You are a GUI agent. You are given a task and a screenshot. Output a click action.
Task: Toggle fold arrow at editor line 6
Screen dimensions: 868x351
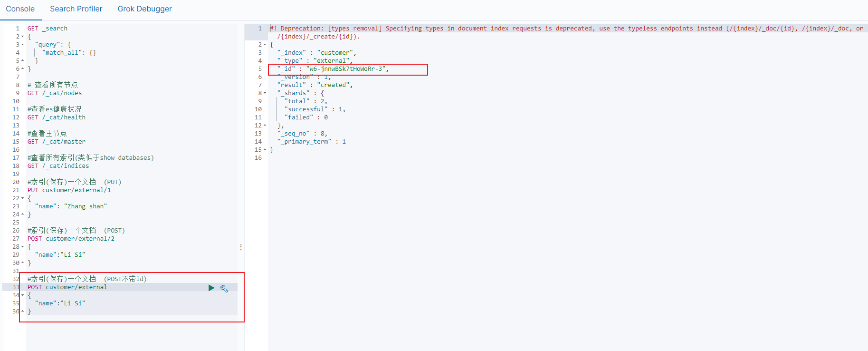[x=22, y=69]
